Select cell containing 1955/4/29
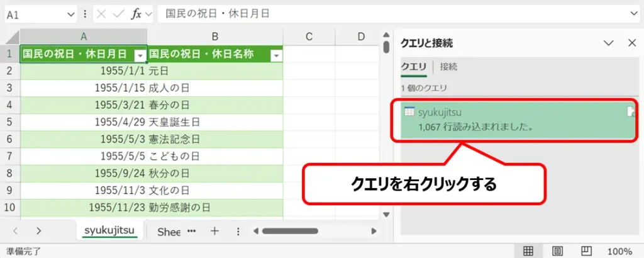 pos(84,122)
